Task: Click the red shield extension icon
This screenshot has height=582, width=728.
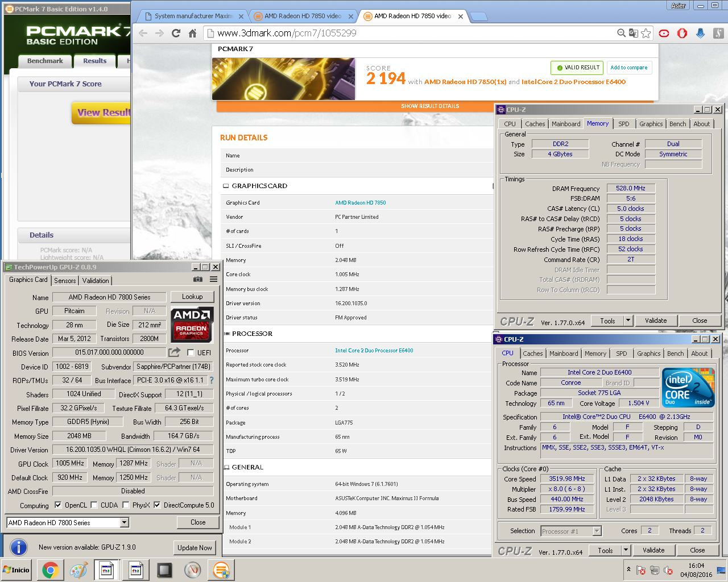Action: tap(682, 33)
